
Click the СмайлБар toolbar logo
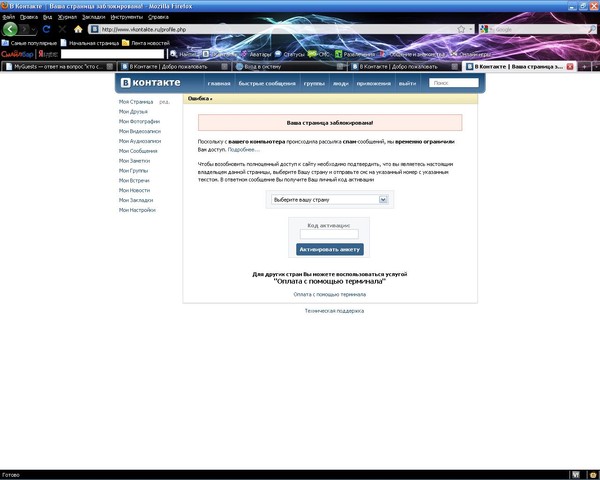pos(17,54)
